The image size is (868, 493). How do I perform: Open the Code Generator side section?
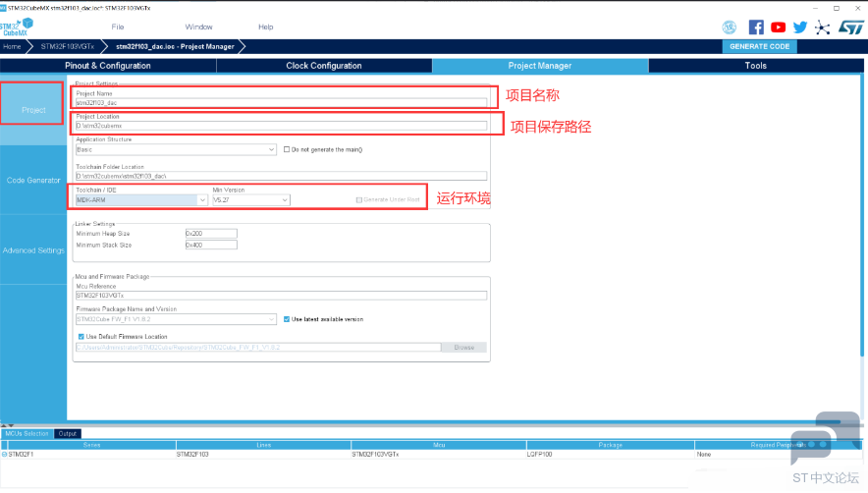(x=33, y=180)
